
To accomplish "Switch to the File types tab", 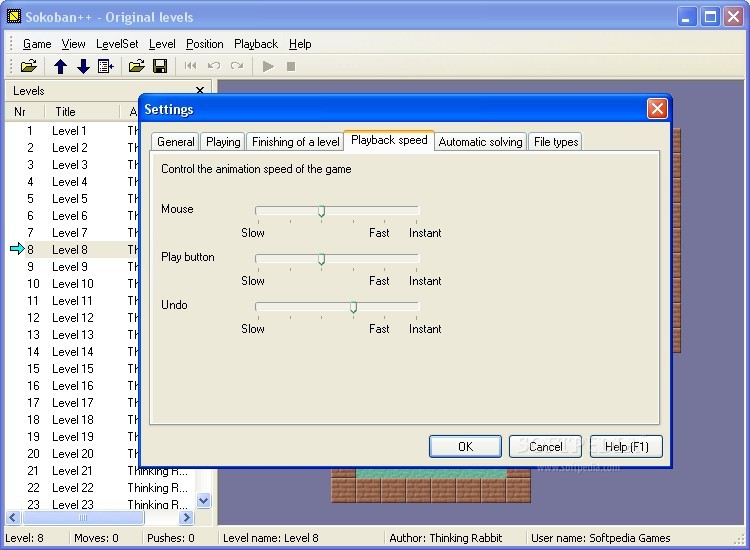I will coord(556,142).
